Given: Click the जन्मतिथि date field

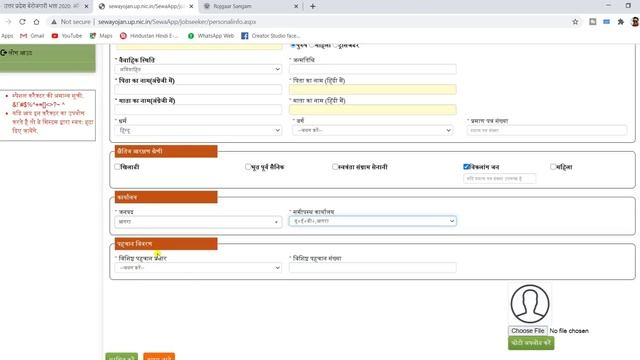Looking at the screenshot, I should (x=373, y=69).
